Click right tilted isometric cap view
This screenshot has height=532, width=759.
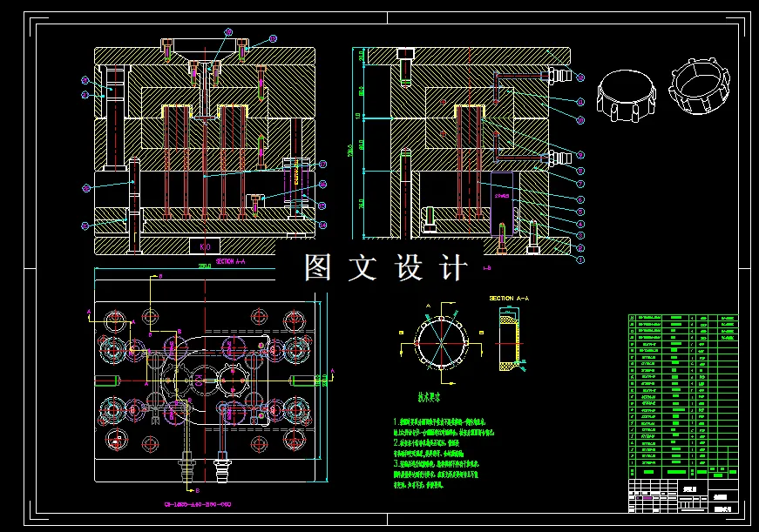point(699,86)
